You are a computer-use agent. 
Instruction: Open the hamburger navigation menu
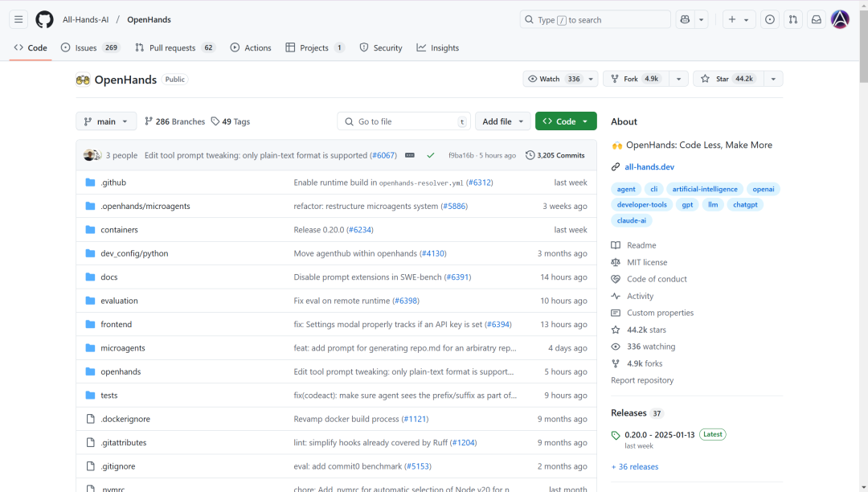18,19
